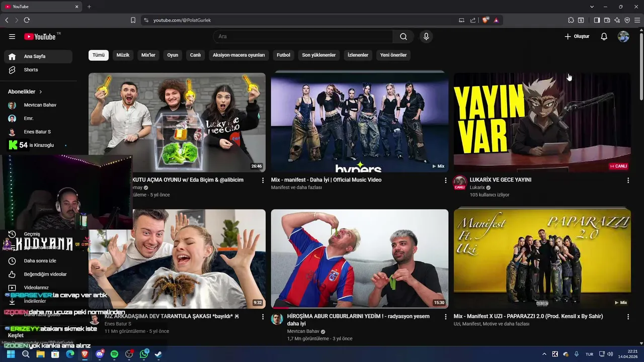
Task: Open options for Mix - manifest video
Action: [x=445, y=180]
